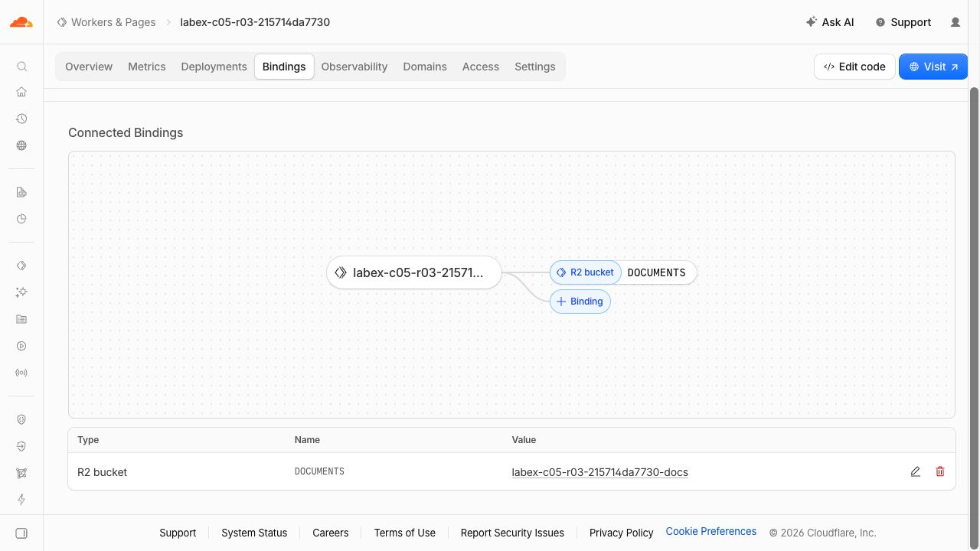Open Report Security Issues footer link
Image resolution: width=980 pixels, height=551 pixels.
512,533
